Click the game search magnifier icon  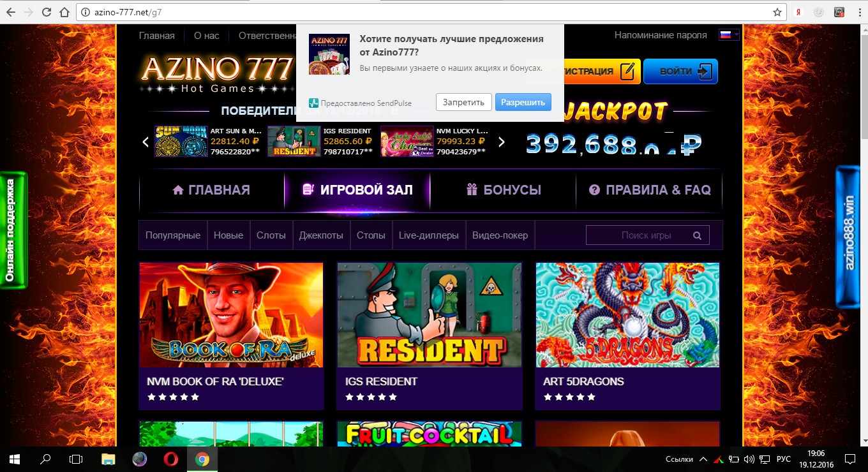698,235
